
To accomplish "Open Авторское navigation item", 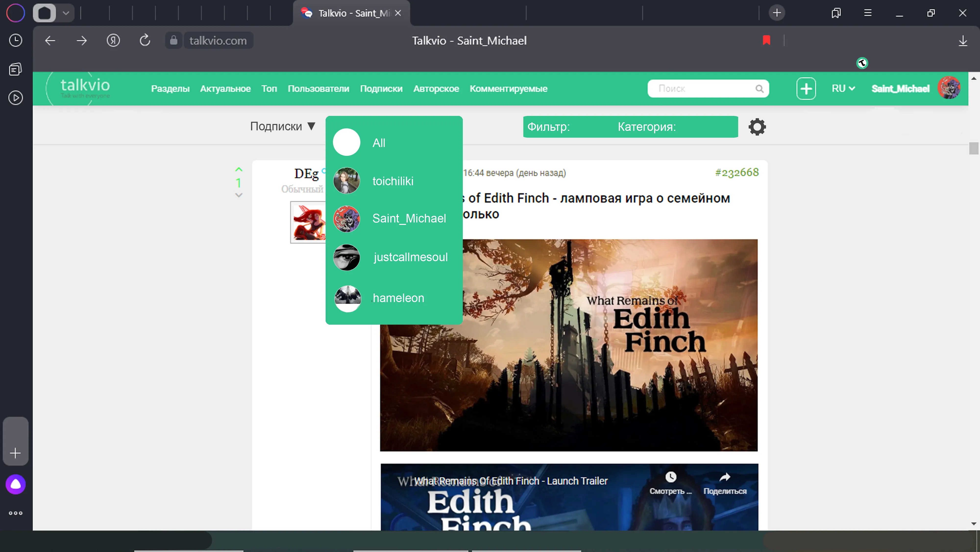I will [436, 89].
